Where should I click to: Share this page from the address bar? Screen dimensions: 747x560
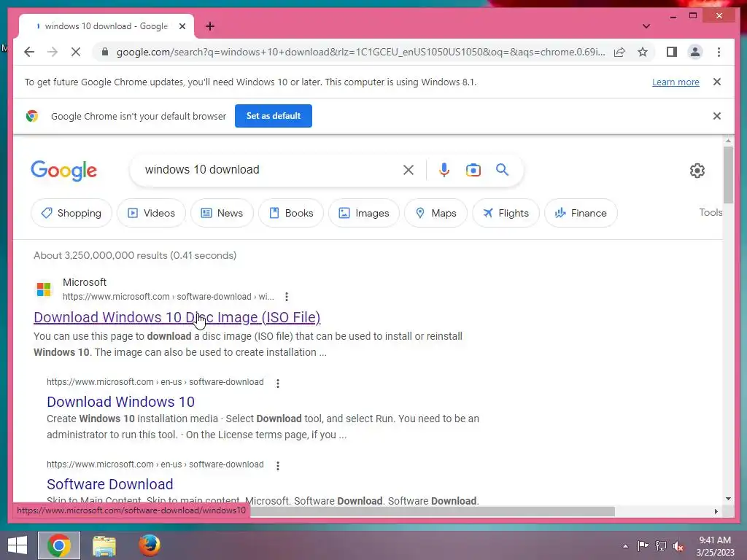619,52
